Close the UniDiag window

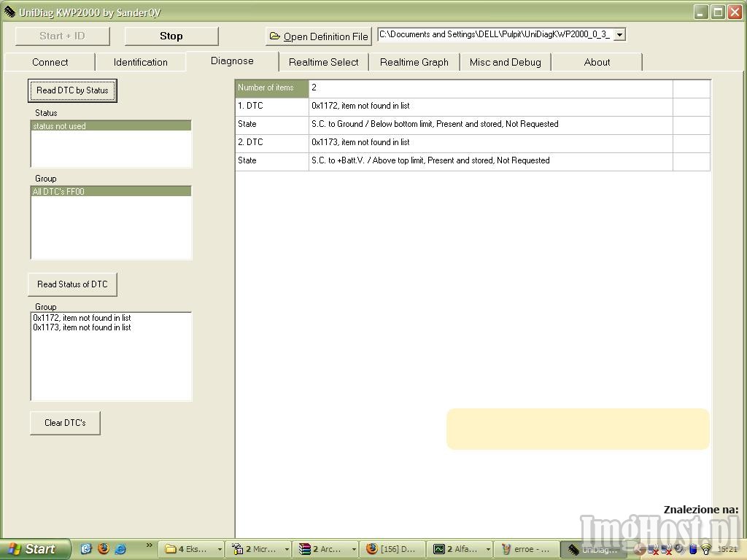point(735,12)
